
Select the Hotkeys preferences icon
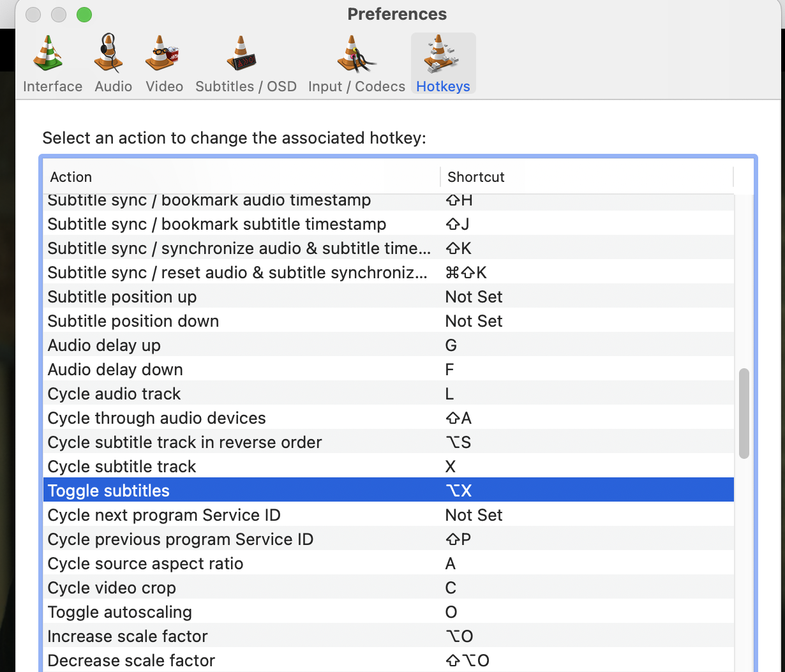tap(442, 54)
